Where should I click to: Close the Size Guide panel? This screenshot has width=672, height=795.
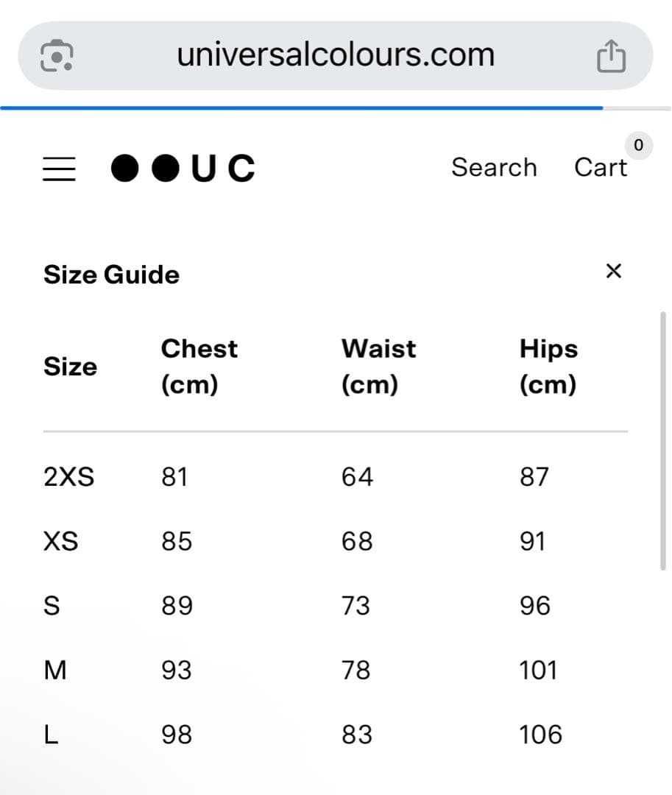click(613, 271)
